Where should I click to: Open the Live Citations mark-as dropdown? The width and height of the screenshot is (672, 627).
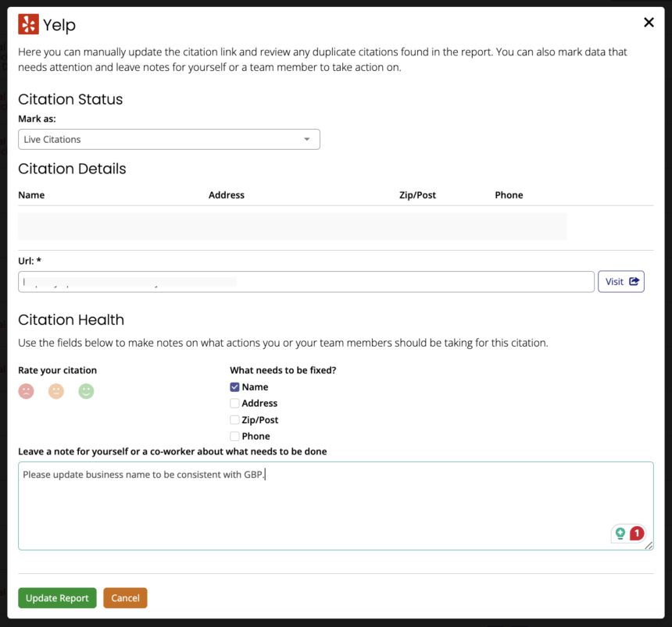(169, 139)
